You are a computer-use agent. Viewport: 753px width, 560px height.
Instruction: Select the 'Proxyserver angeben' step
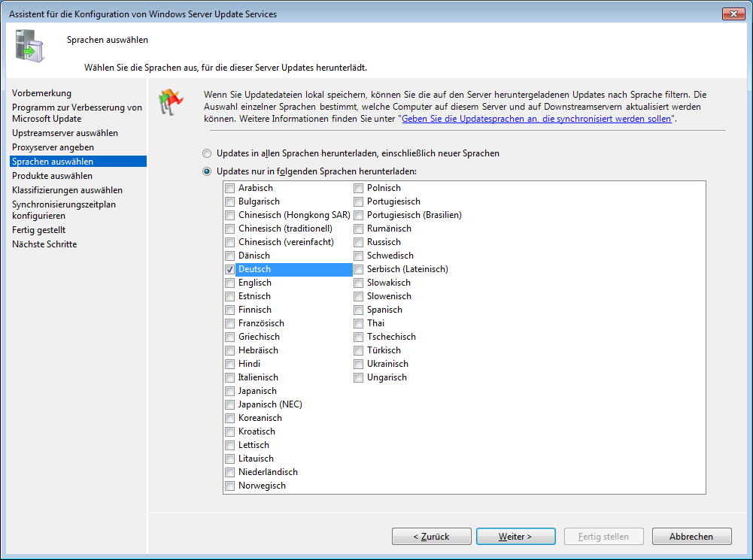[x=53, y=147]
